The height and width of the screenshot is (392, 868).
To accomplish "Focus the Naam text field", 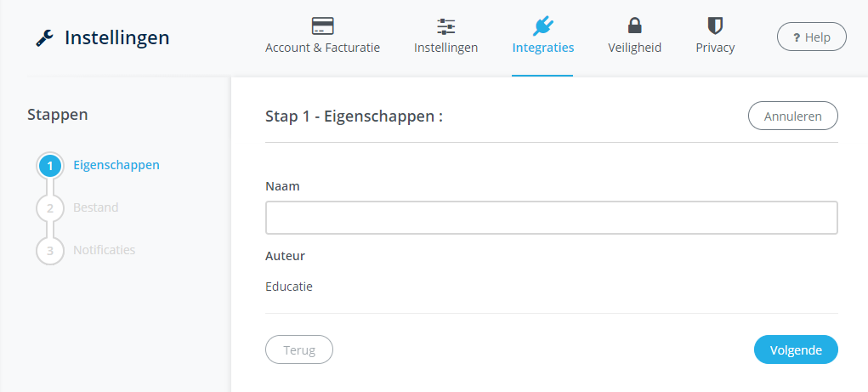I will pos(551,218).
